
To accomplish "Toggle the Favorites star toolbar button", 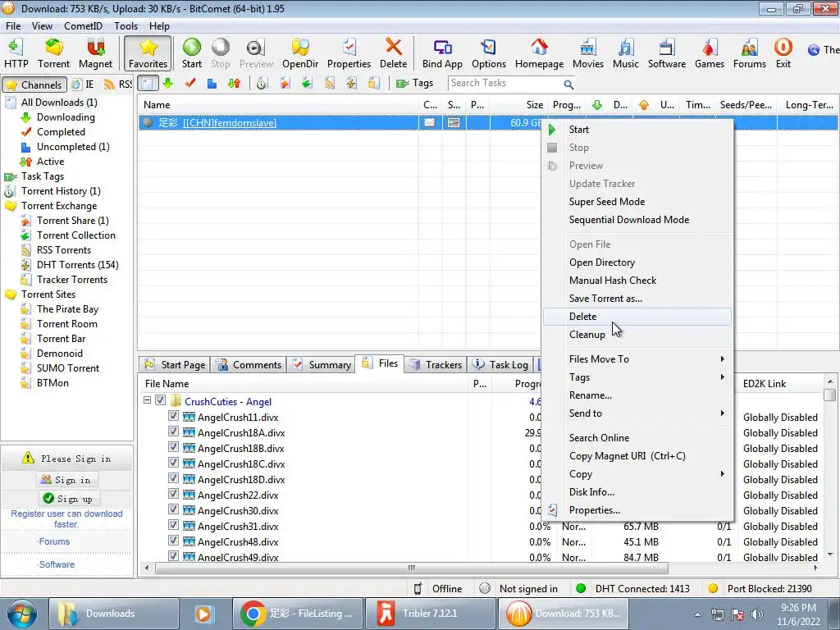I will pyautogui.click(x=148, y=53).
